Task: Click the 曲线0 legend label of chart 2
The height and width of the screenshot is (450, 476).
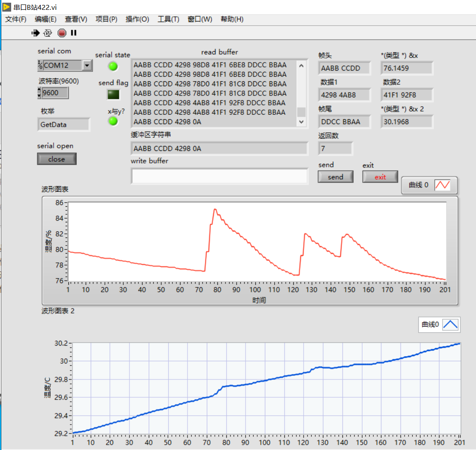Action: point(430,325)
